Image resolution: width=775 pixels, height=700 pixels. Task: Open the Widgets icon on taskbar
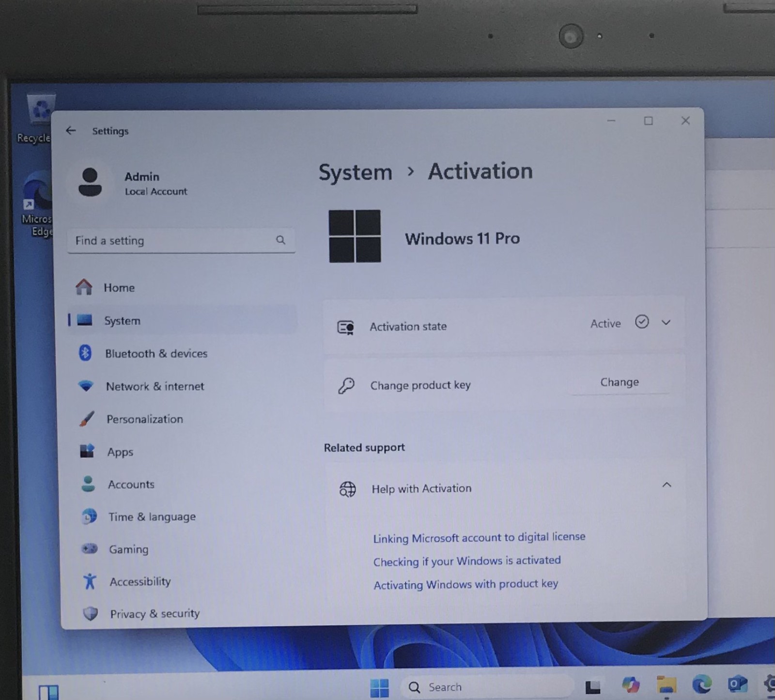[48, 692]
